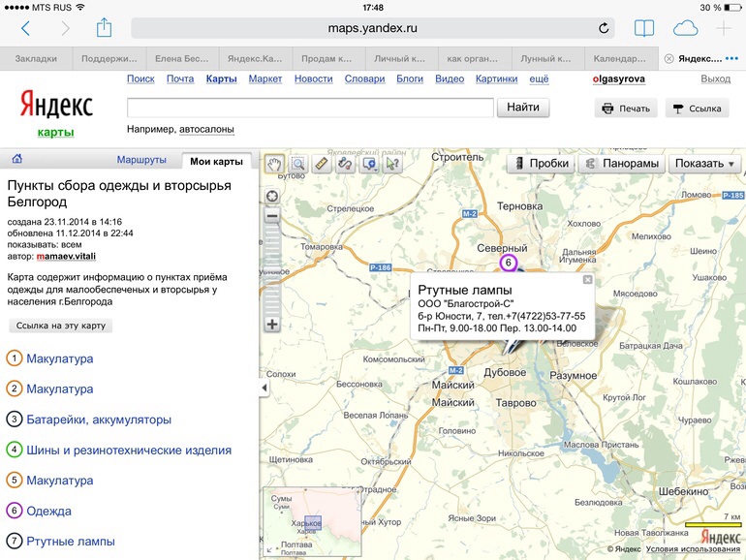Focus the Yandex Maps search field

click(310, 108)
